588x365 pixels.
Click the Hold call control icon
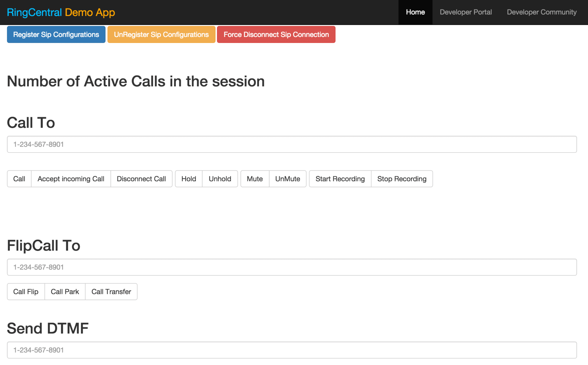[x=188, y=178]
